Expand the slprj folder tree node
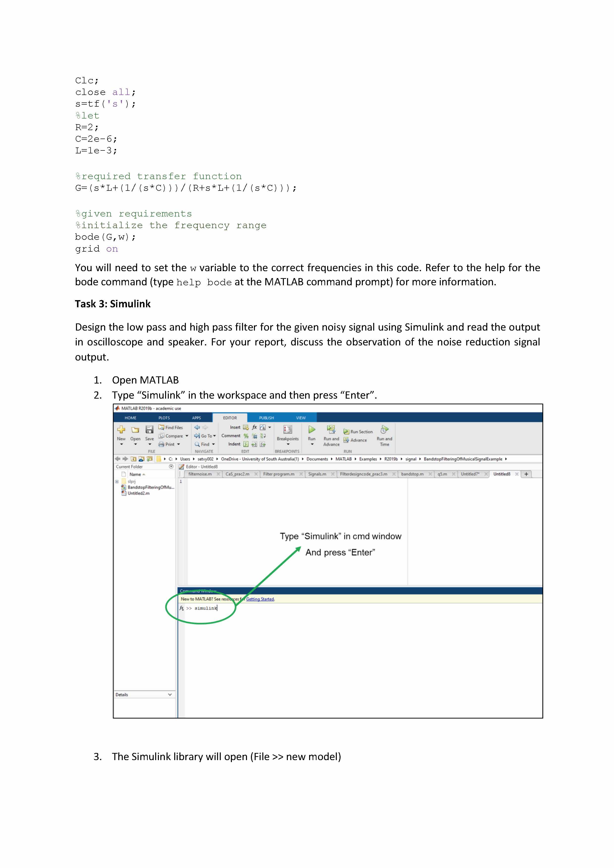Image resolution: width=614 pixels, height=868 pixels. tap(117, 482)
